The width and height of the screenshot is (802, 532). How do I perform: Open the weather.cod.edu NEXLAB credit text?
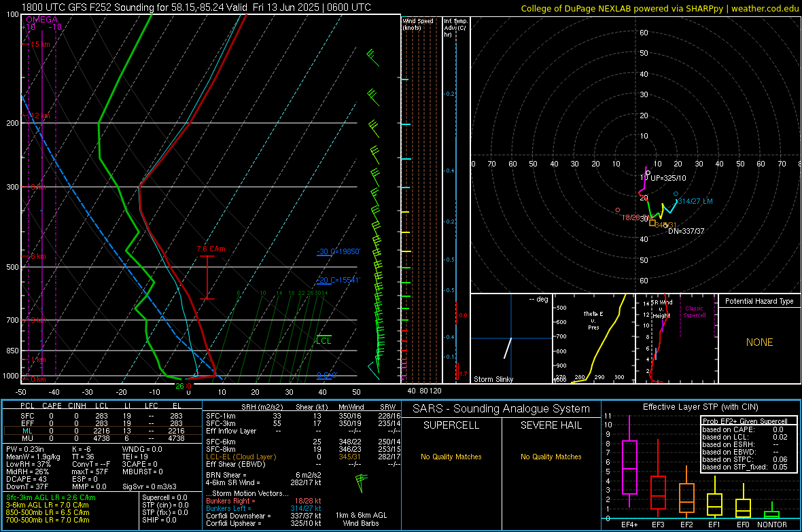659,8
